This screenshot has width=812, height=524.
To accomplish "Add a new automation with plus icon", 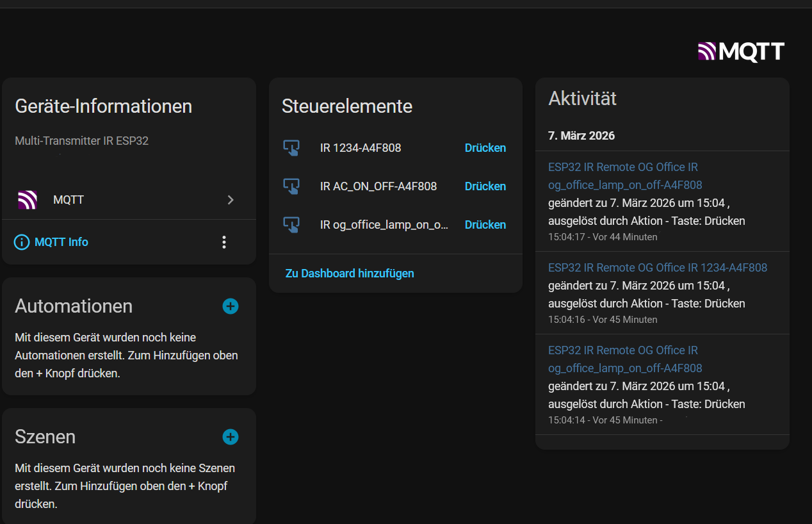I will [x=231, y=306].
